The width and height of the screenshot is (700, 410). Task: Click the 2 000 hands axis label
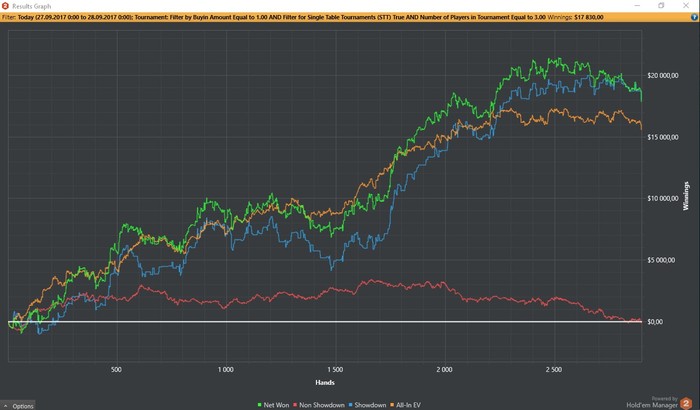pyautogui.click(x=444, y=369)
